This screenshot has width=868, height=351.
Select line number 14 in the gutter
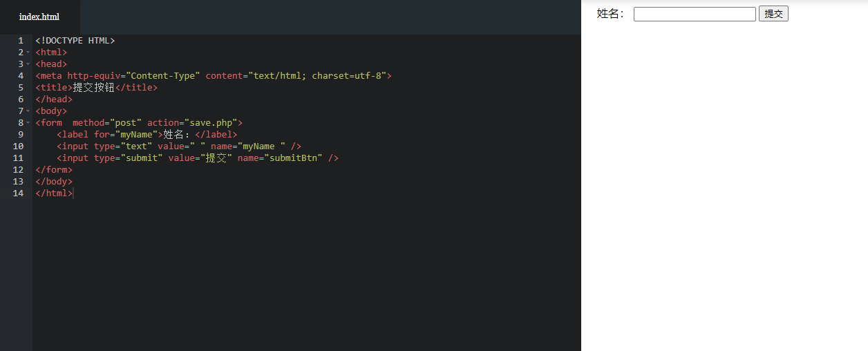point(18,193)
